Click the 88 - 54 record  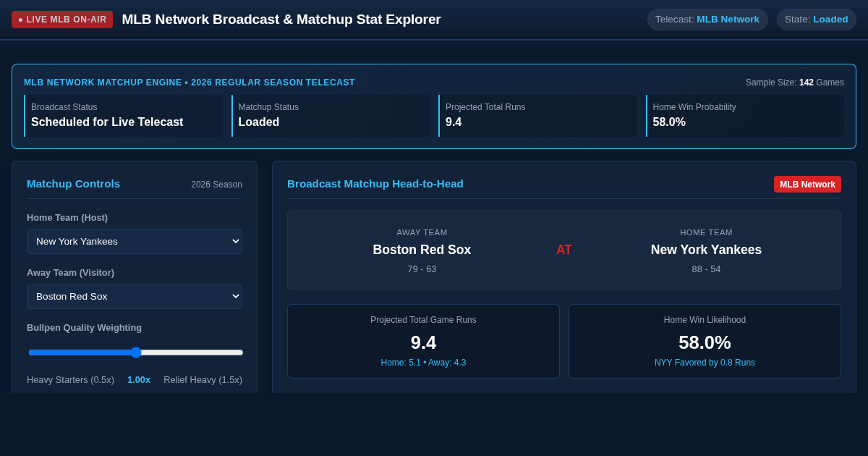(706, 269)
